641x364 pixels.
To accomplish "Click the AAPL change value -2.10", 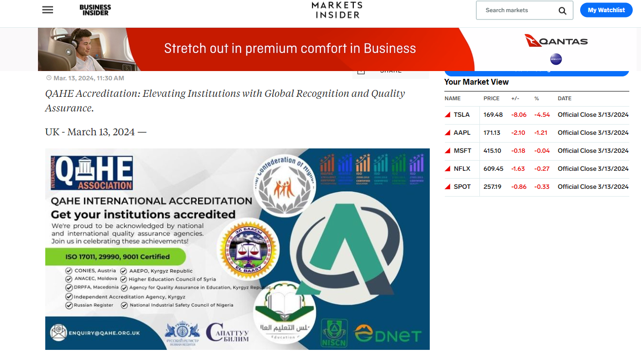I will pyautogui.click(x=518, y=133).
